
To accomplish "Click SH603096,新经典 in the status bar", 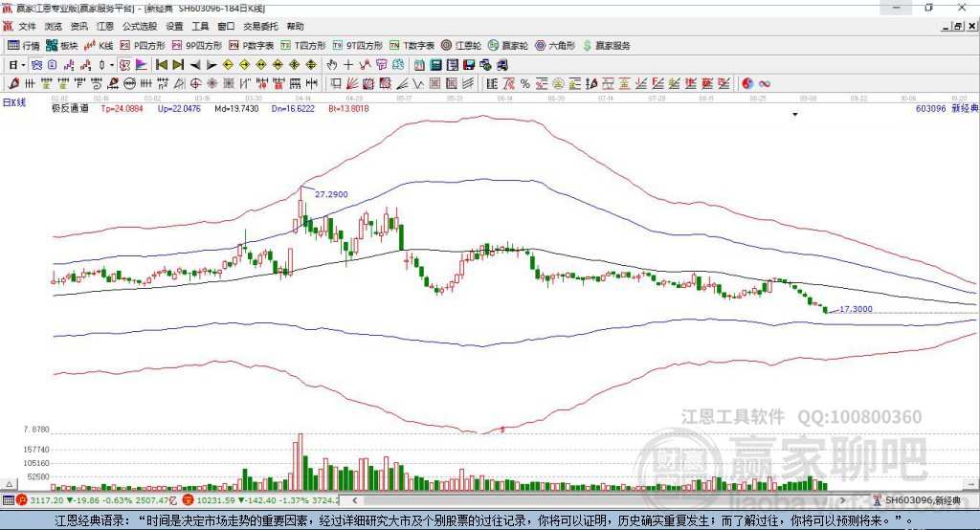I will click(x=923, y=500).
